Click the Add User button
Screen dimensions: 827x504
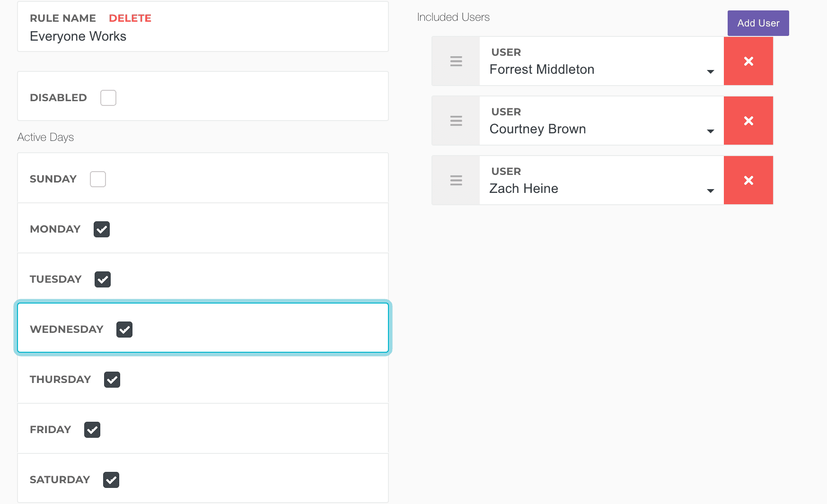click(x=758, y=23)
